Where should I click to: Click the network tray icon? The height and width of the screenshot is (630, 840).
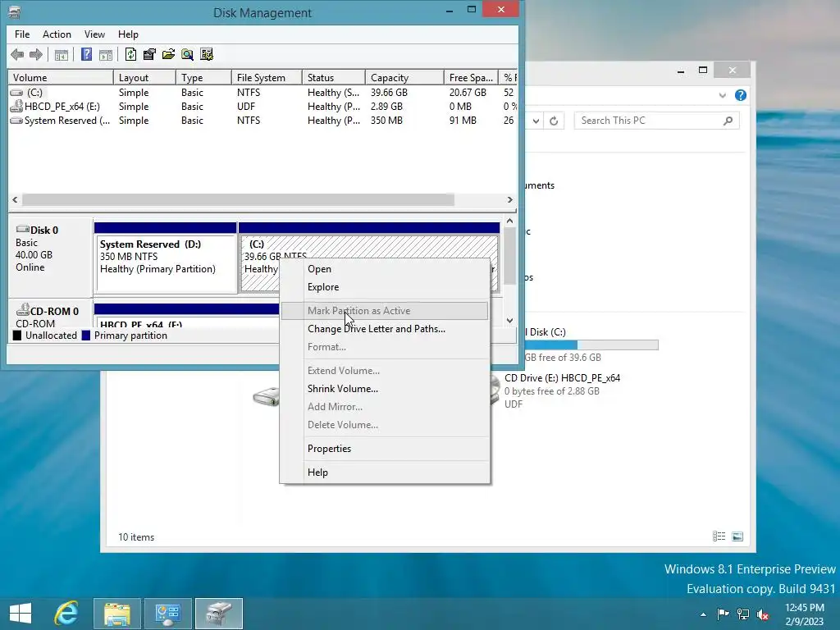click(743, 614)
